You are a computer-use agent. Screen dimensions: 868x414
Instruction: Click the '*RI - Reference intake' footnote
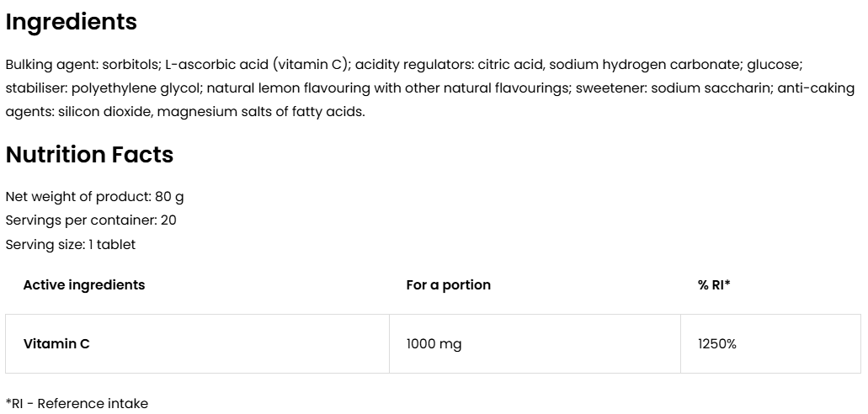tap(77, 403)
